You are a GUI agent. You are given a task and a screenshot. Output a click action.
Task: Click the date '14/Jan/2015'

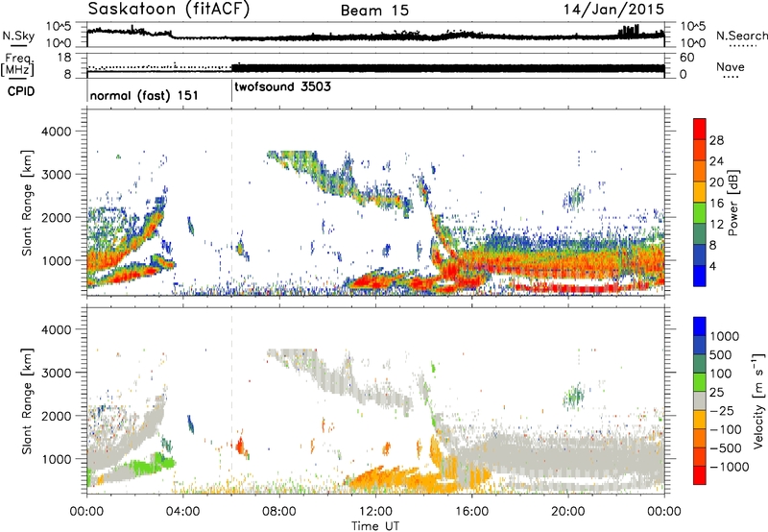point(613,10)
